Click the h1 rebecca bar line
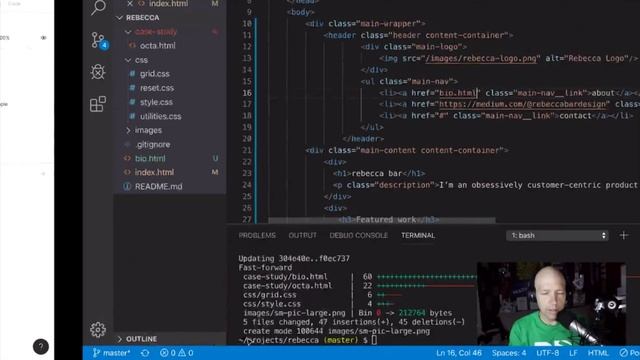Viewport: 640px width, 360px height. point(379,173)
